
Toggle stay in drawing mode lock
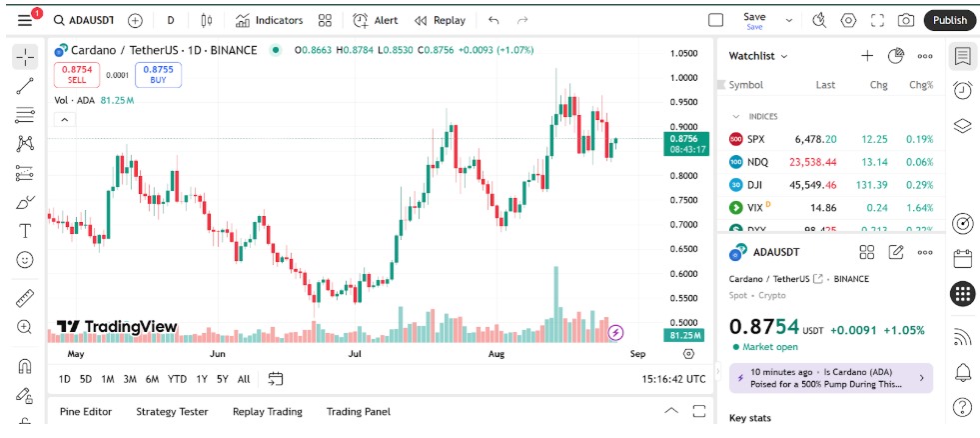24,394
